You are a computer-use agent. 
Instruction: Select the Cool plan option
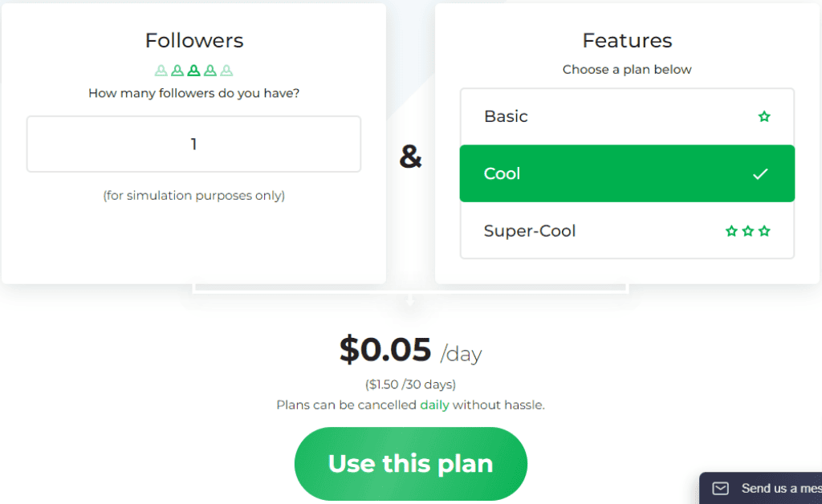[x=627, y=173]
